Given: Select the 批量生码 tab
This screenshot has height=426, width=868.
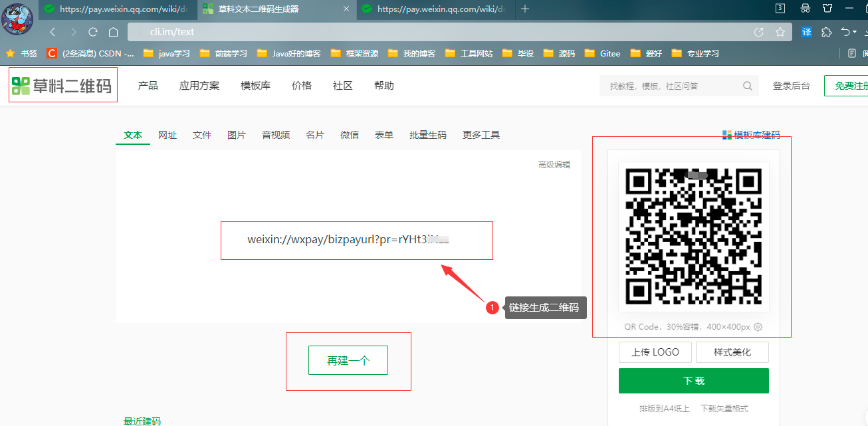Looking at the screenshot, I should (428, 135).
